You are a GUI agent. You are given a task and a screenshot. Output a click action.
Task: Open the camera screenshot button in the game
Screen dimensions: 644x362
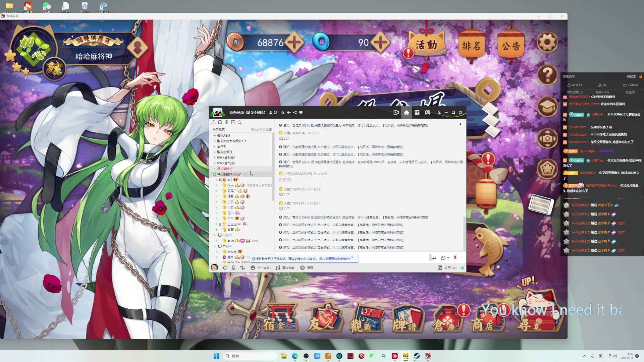pyautogui.click(x=547, y=138)
